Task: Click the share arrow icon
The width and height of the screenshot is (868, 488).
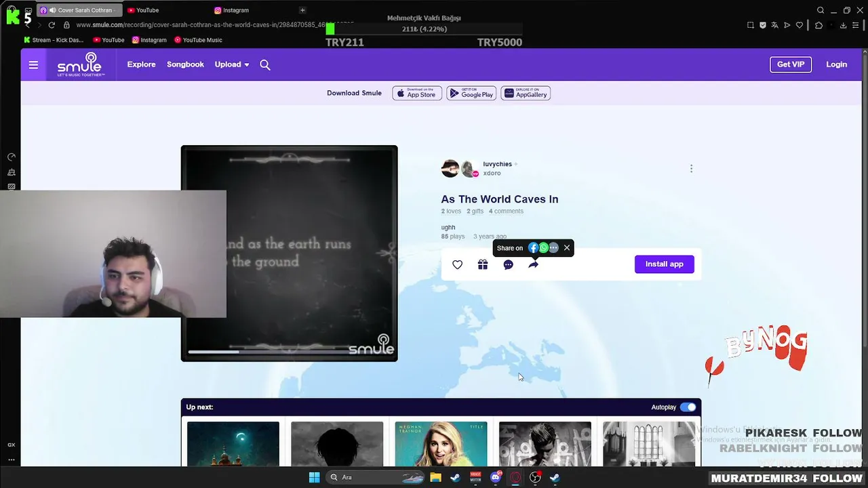Action: tap(534, 264)
